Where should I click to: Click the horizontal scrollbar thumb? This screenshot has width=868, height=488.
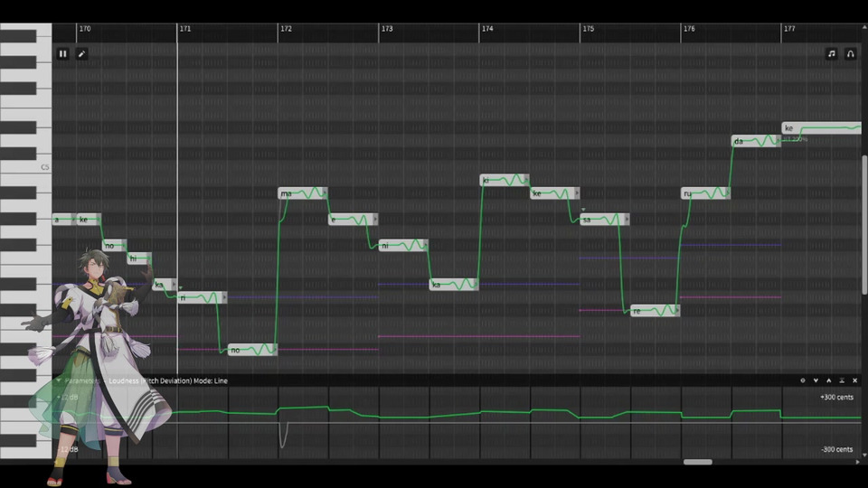(x=697, y=462)
